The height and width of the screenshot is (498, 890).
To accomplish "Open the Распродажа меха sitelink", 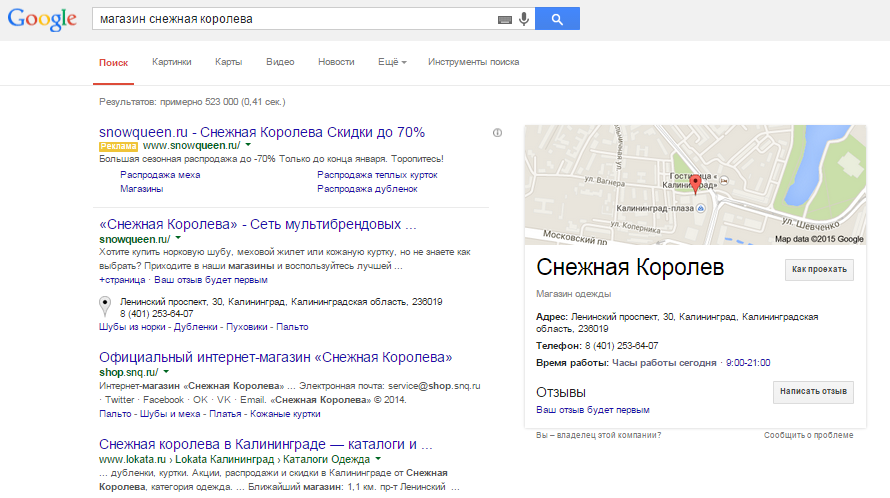I will pyautogui.click(x=160, y=175).
